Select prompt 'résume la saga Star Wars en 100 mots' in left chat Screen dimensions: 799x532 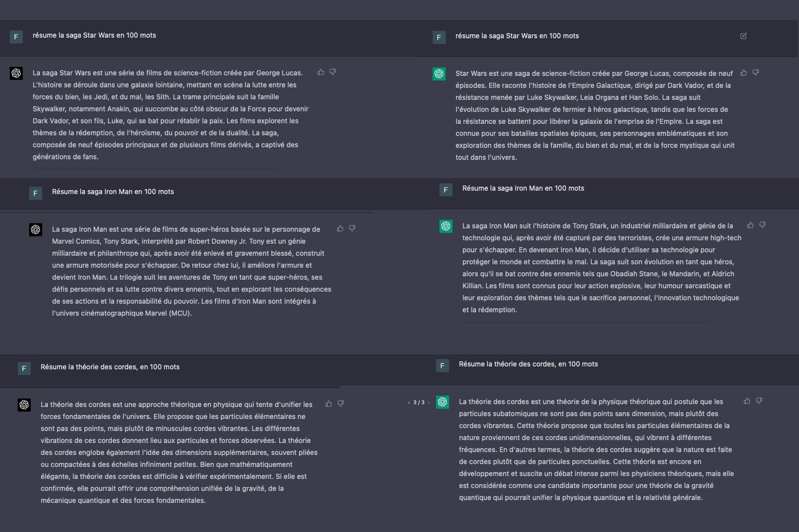tap(94, 35)
